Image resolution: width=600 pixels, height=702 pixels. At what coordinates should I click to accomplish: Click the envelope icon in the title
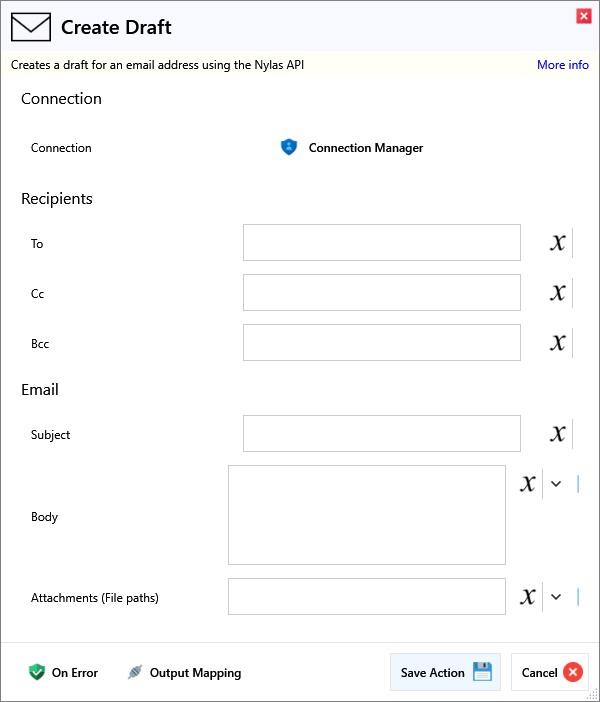31,27
